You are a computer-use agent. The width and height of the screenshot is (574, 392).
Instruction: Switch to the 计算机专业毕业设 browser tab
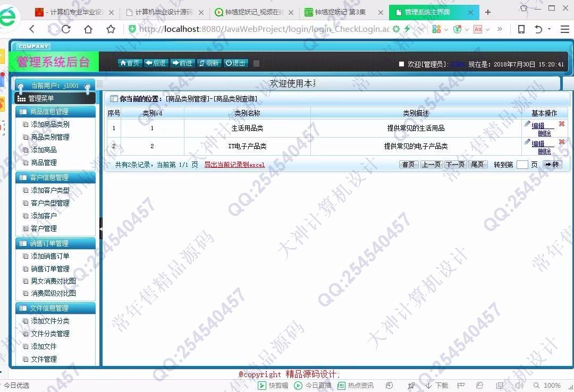(74, 12)
